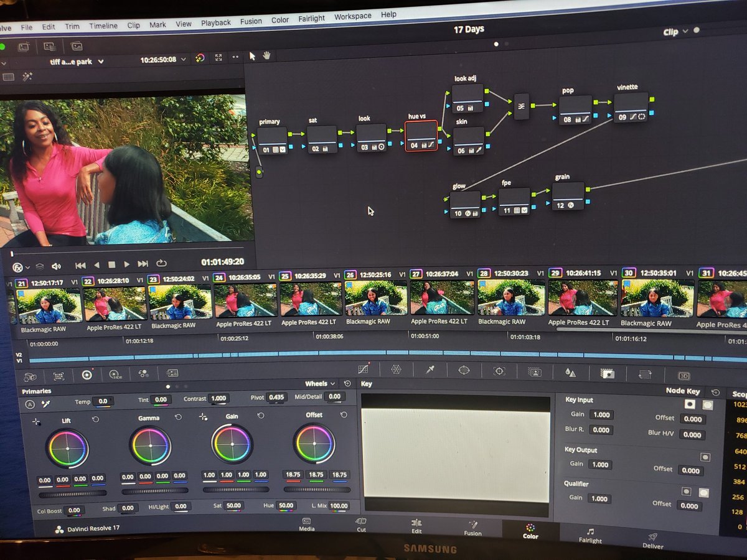Reset the Offset wheel

344,414
